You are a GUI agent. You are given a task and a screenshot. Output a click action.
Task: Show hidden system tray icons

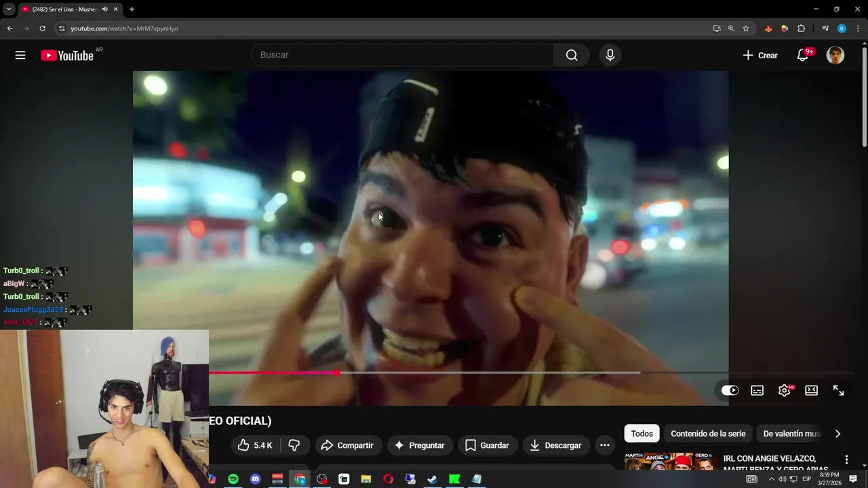click(x=771, y=479)
